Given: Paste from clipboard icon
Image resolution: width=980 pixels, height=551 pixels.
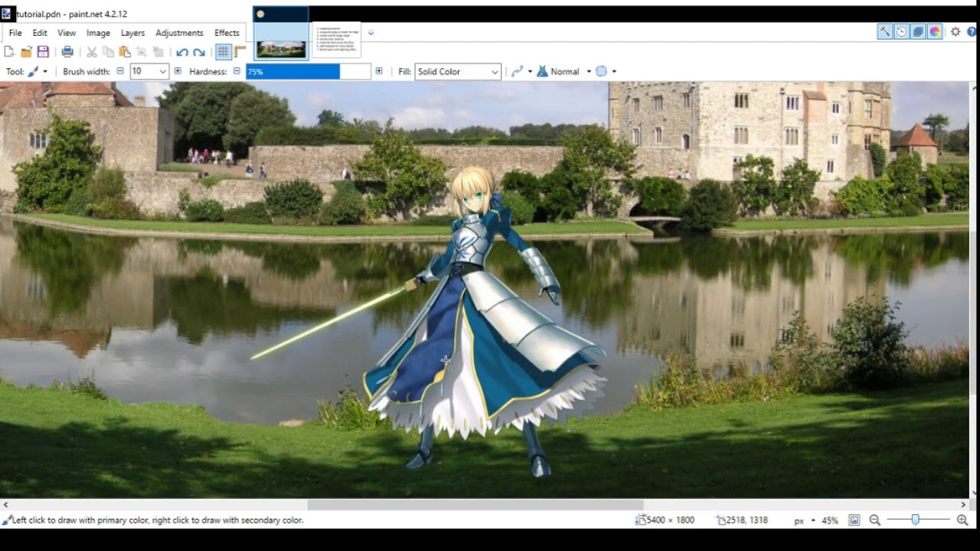Looking at the screenshot, I should [125, 52].
